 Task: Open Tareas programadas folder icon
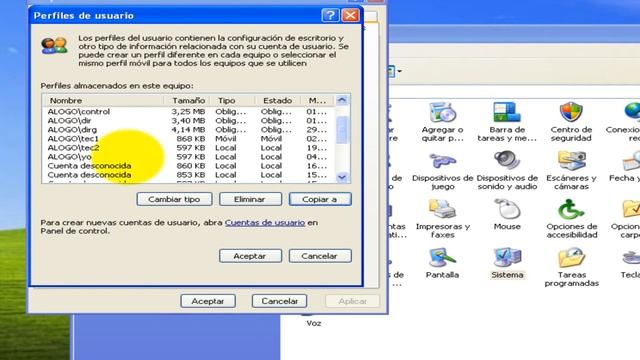click(571, 257)
